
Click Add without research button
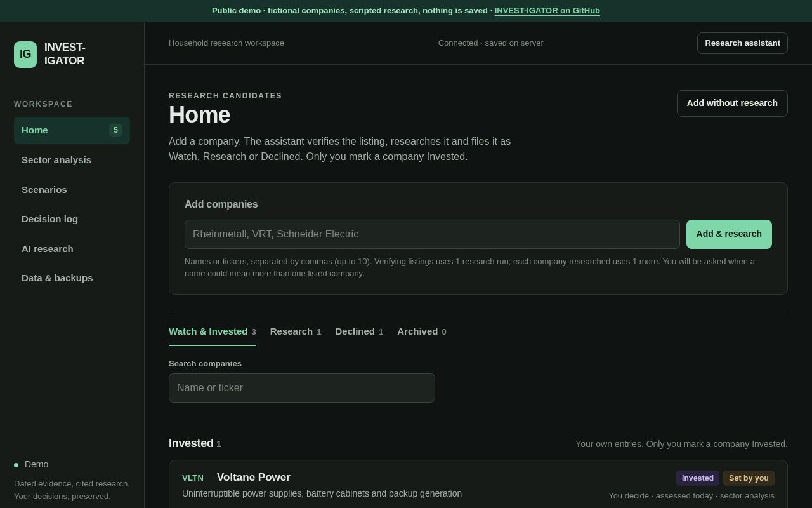pyautogui.click(x=732, y=104)
